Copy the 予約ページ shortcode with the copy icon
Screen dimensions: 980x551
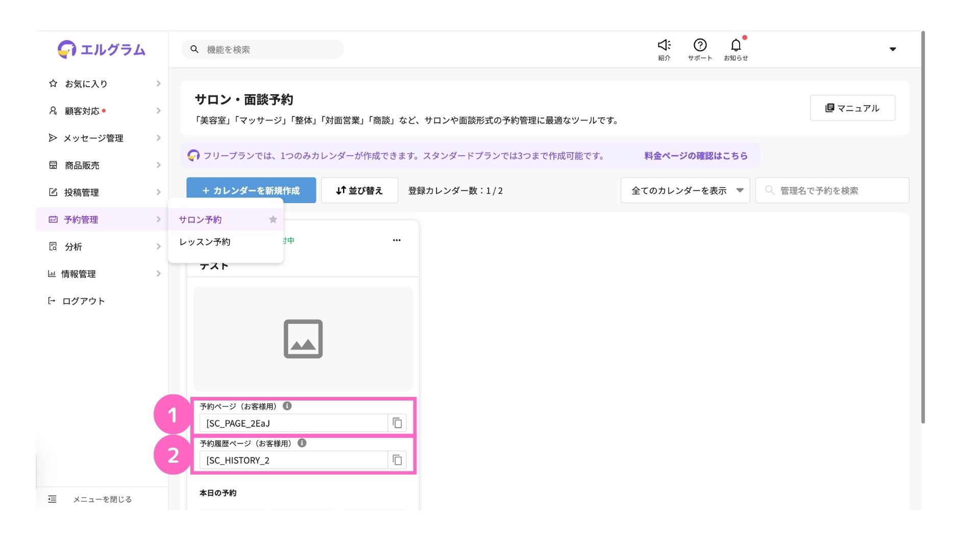click(397, 423)
